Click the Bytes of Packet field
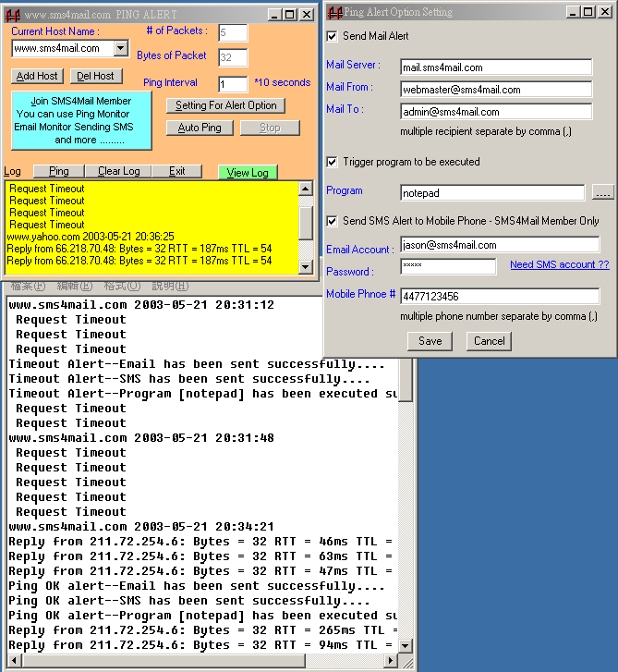Image resolution: width=618 pixels, height=672 pixels. click(233, 58)
